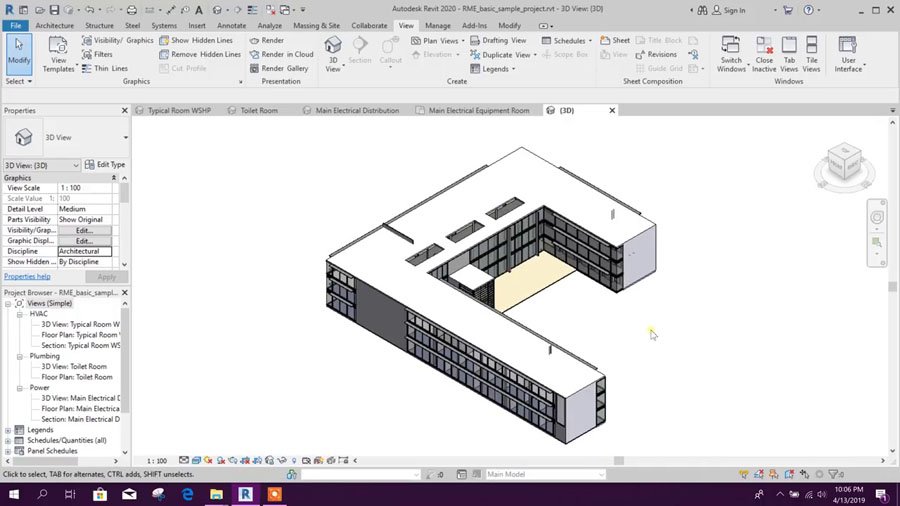Viewport: 900px width, 506px height.
Task: Click the 1 : 100 scale on view control bar
Action: click(x=157, y=461)
